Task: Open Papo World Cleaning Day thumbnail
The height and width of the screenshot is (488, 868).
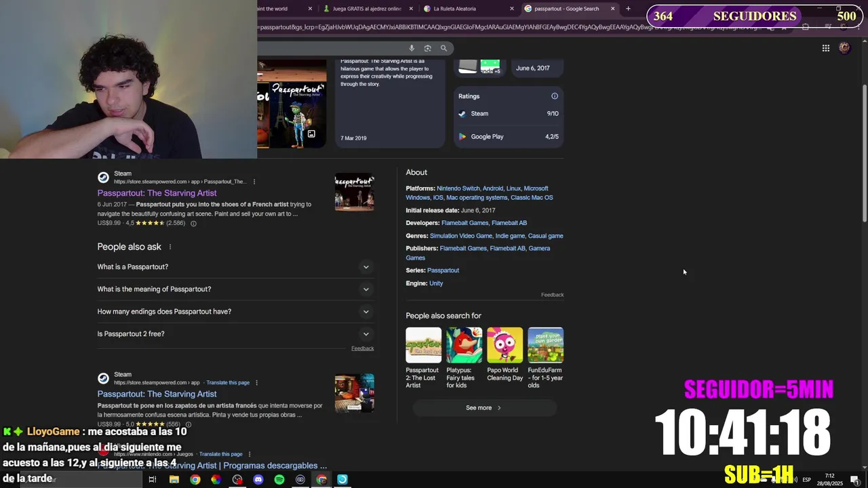Action: (505, 345)
